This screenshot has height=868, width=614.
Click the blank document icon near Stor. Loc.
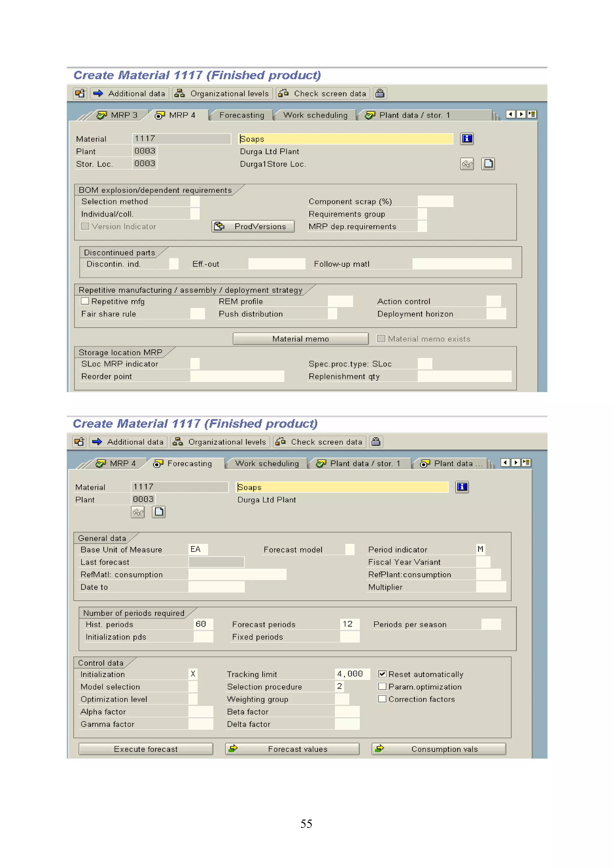(488, 164)
